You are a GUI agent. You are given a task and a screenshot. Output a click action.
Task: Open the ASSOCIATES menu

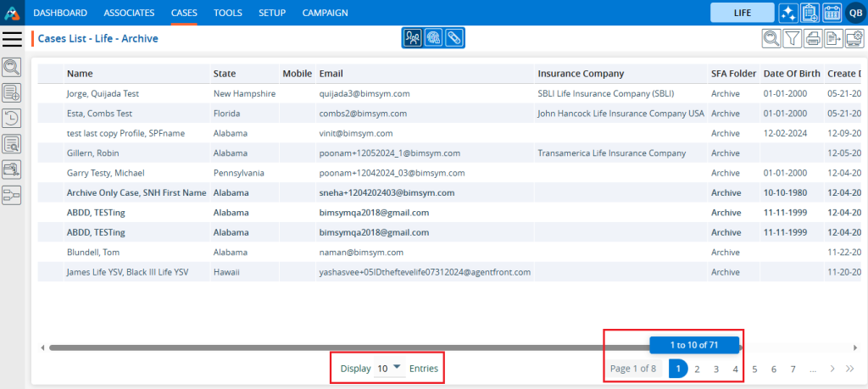click(129, 13)
